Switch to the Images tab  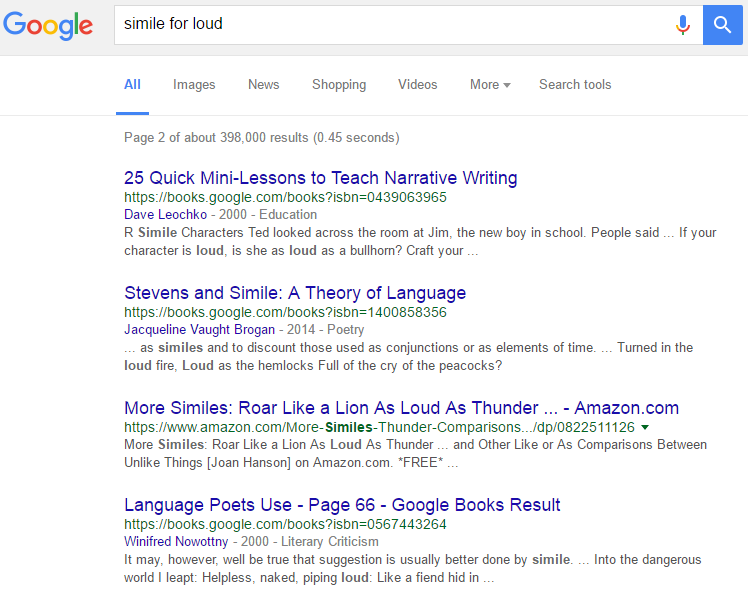[x=194, y=85]
